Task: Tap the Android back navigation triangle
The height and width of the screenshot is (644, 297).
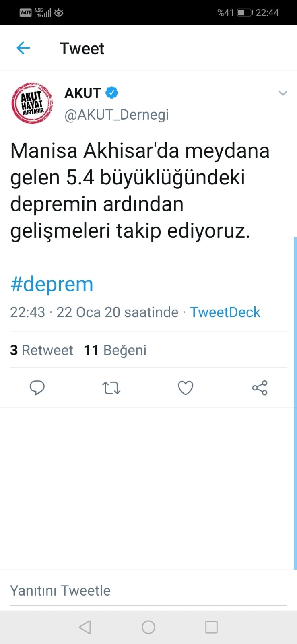Action: [85, 627]
